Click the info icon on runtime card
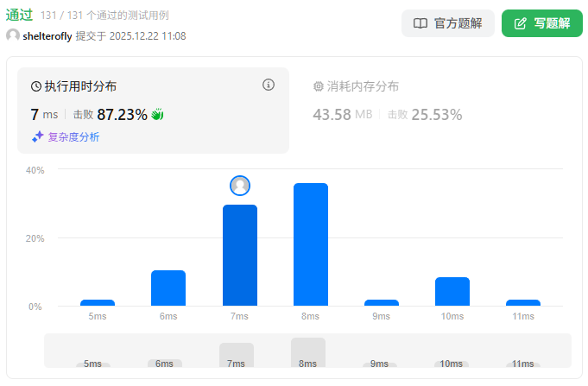 269,85
